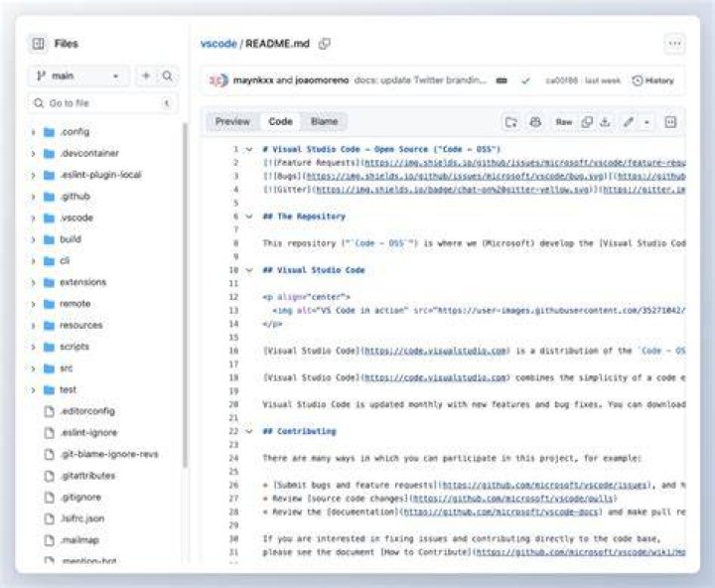Expand .github folder chevron
The height and width of the screenshot is (588, 715).
pyautogui.click(x=34, y=197)
